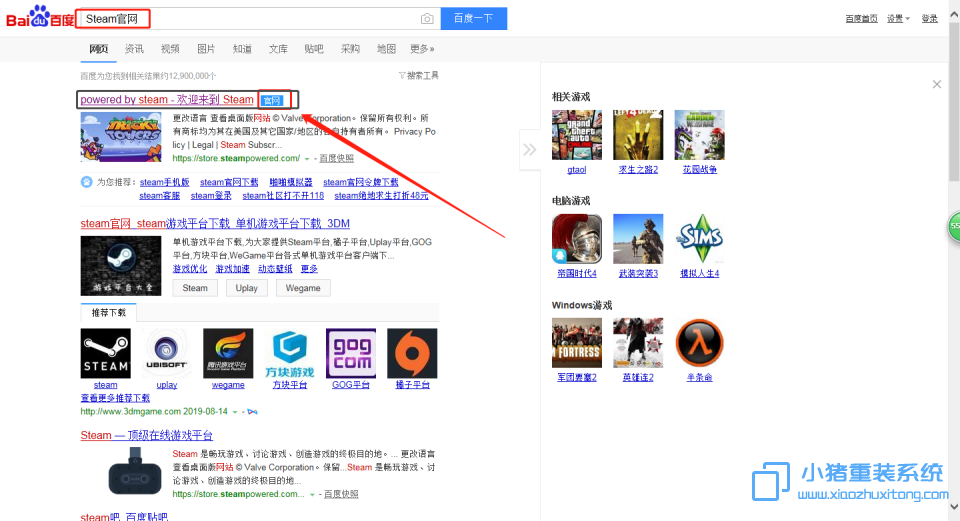The image size is (960, 521).
Task: Click the Baidu logo
Action: [x=40, y=18]
